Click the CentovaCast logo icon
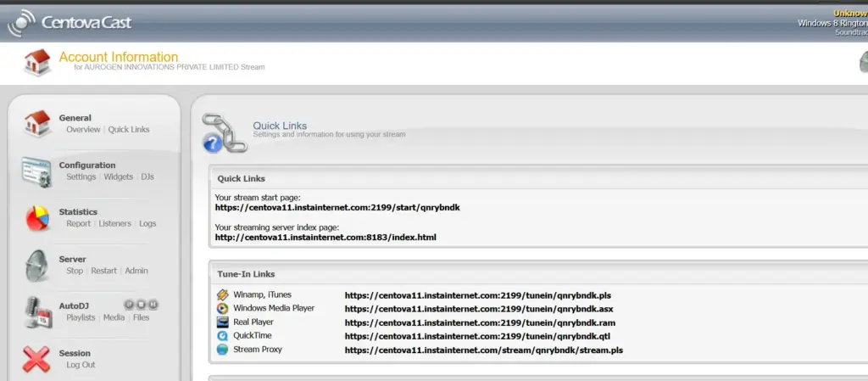The height and width of the screenshot is (381, 868). pyautogui.click(x=21, y=23)
